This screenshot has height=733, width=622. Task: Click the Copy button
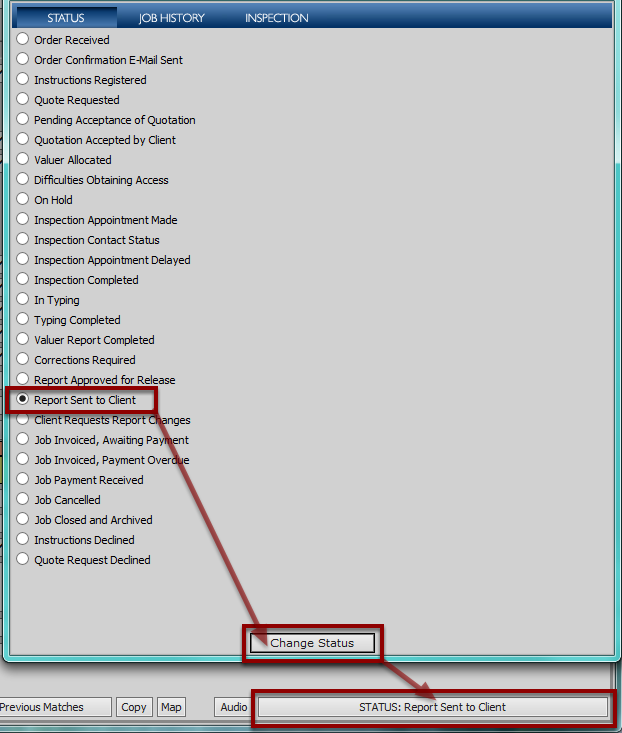(134, 707)
